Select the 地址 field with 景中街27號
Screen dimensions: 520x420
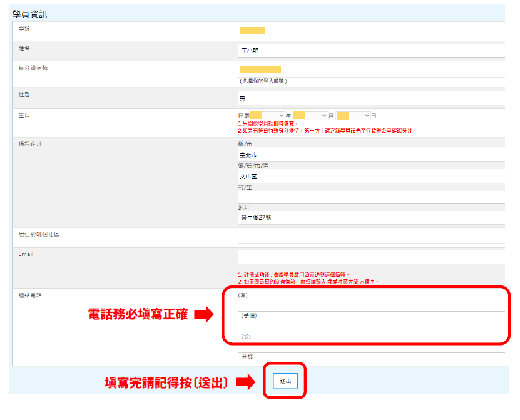coord(370,218)
